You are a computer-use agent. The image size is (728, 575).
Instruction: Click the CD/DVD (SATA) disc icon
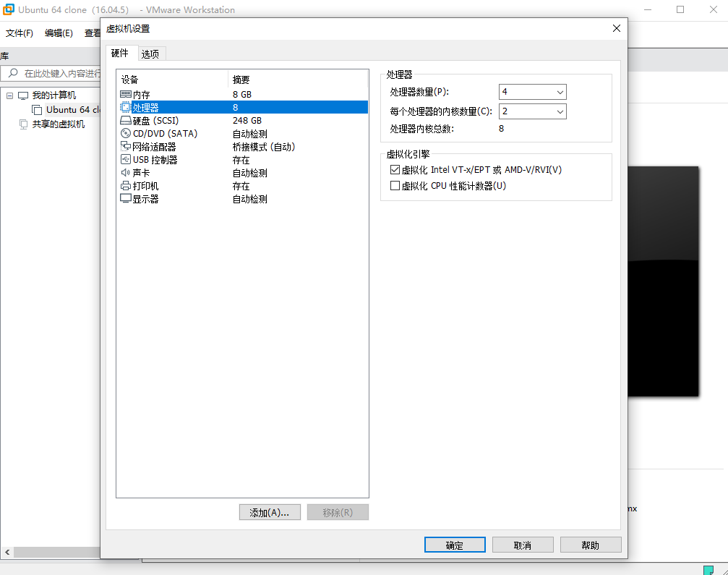click(125, 133)
